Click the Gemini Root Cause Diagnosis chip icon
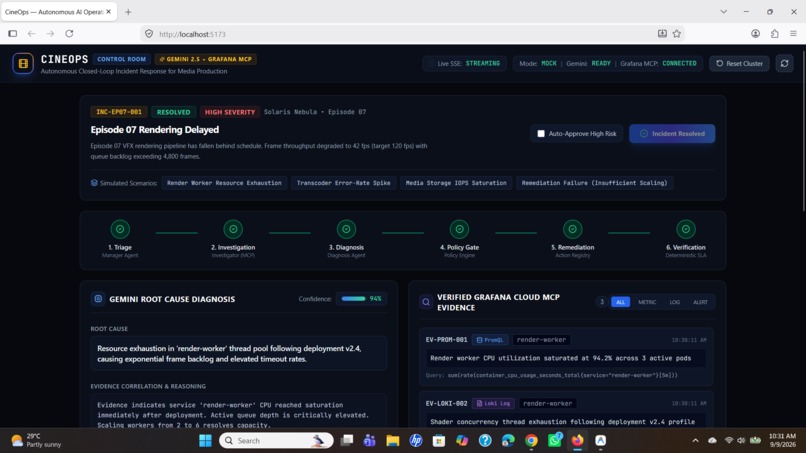 (x=98, y=299)
